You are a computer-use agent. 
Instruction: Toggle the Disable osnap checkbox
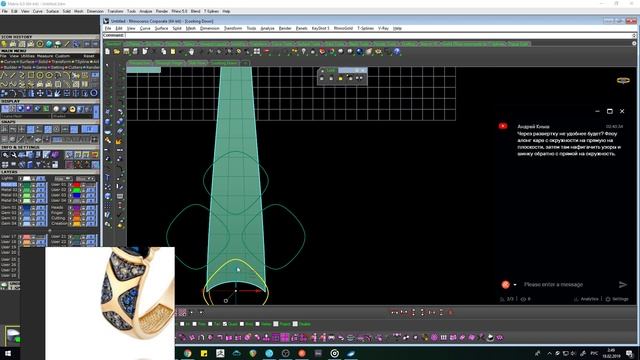point(295,324)
